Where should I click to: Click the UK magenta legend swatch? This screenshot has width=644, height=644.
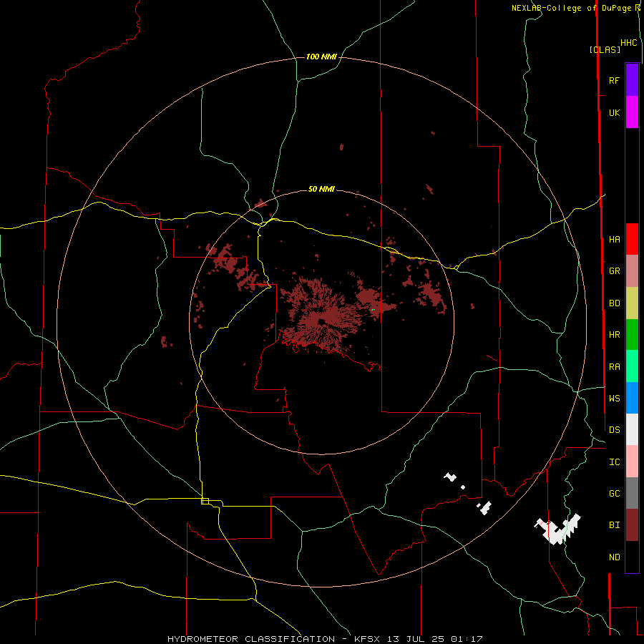pos(632,112)
